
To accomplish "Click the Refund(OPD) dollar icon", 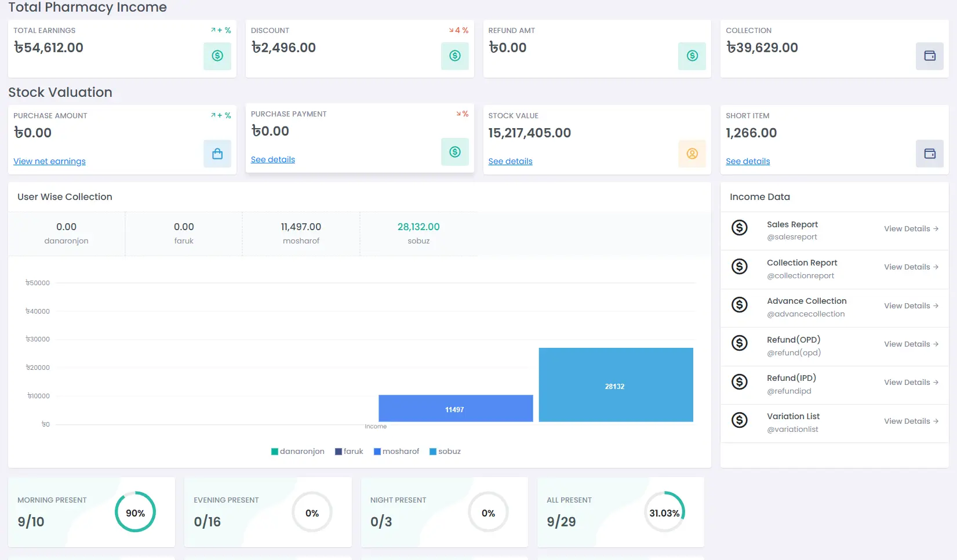I will [740, 343].
